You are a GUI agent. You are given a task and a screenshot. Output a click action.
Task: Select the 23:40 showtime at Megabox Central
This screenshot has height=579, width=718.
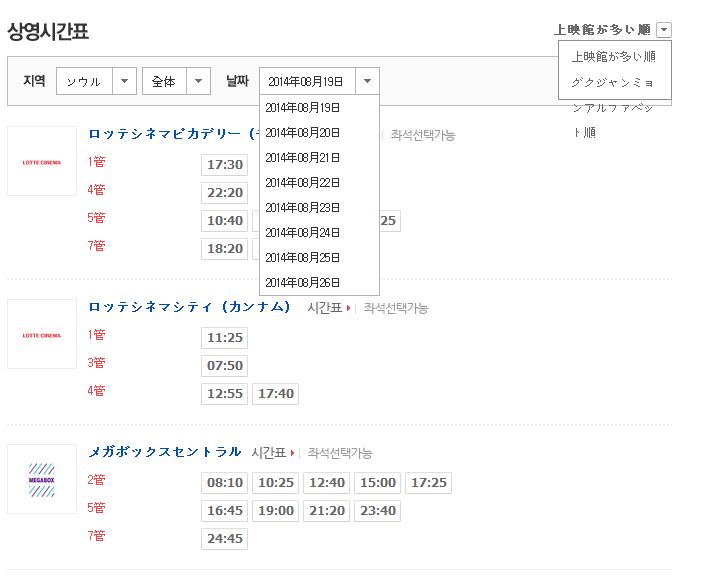pos(377,511)
